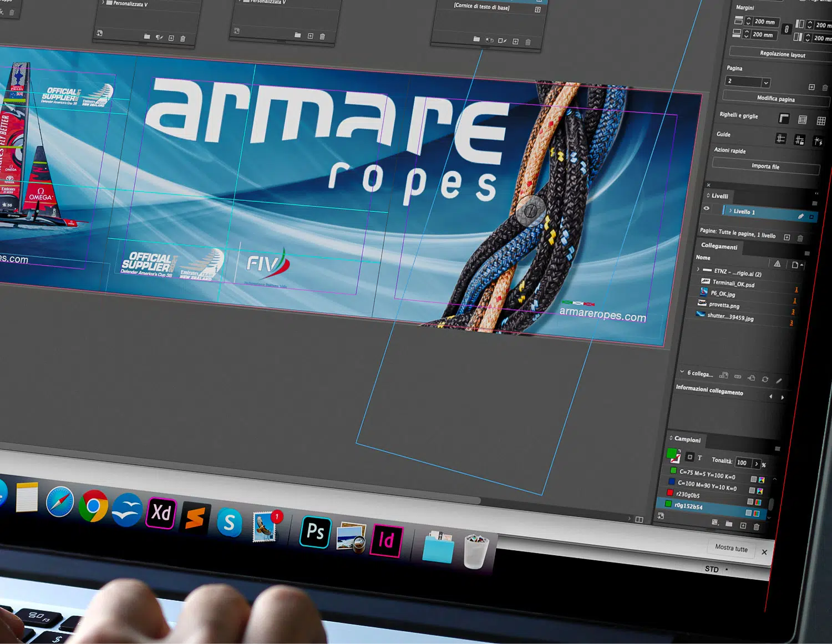Screen dimensions: 832x644
Task: Open the Trash in the dock
Action: click(476, 551)
